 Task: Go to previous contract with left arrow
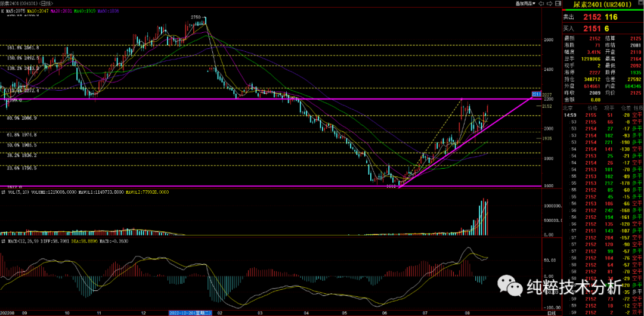tap(541, 4)
